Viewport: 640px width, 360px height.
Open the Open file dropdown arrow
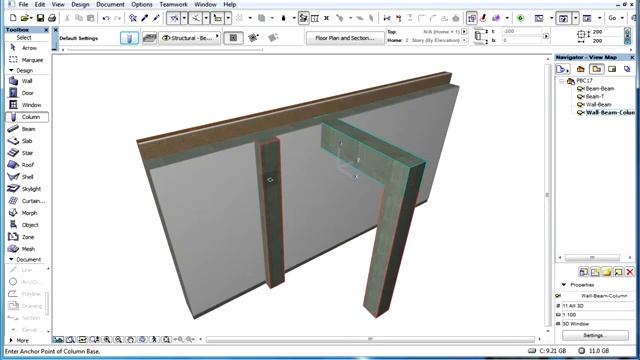coord(31,18)
